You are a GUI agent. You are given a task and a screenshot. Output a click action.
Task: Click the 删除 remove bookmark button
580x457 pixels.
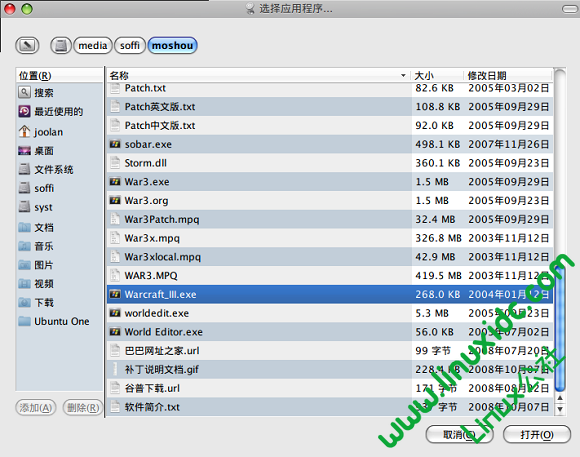[x=83, y=407]
